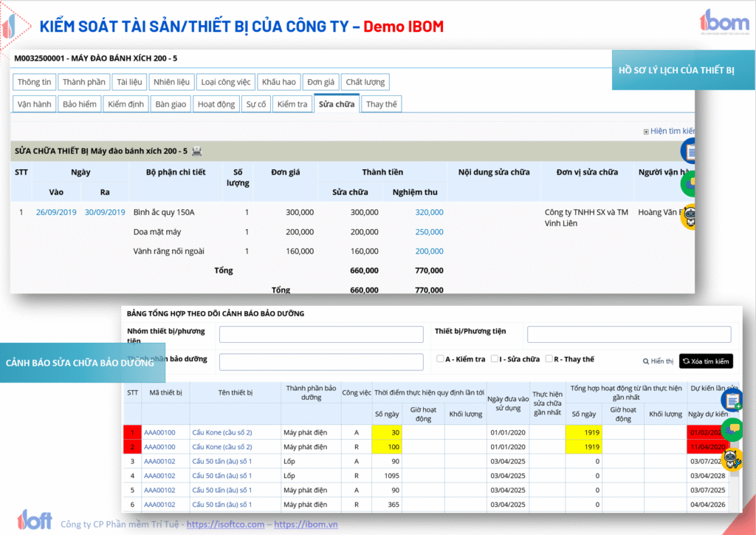
Task: Click the robot assistant icon in the upper panel
Action: tap(690, 216)
